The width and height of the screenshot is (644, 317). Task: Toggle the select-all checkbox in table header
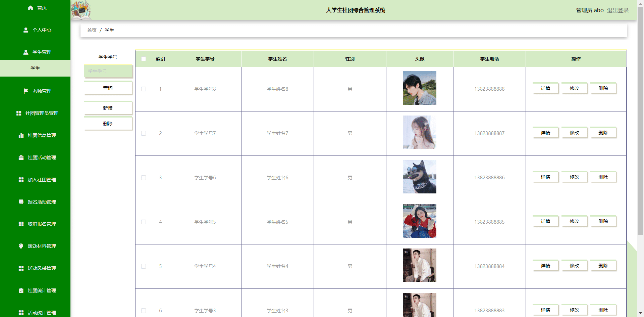[x=144, y=59]
